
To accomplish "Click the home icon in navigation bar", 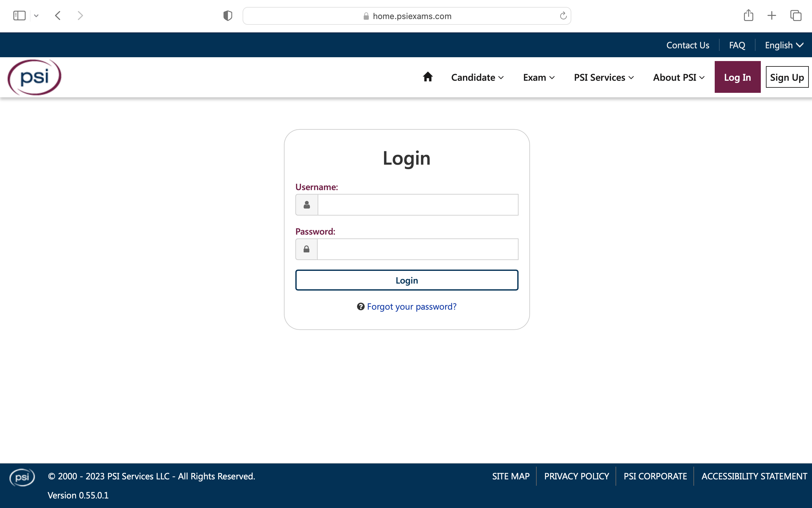I will tap(427, 77).
